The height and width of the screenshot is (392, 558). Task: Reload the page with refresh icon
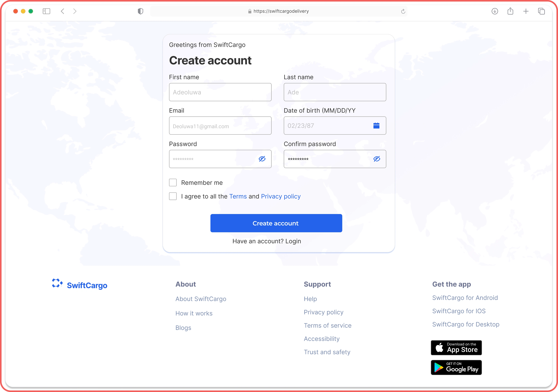(403, 11)
